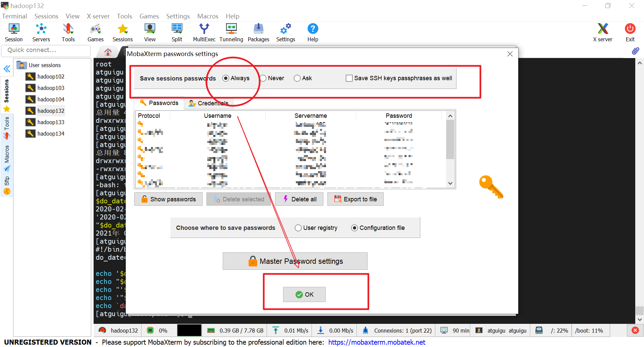Select the Never save passwords option
The width and height of the screenshot is (644, 347).
(x=272, y=78)
